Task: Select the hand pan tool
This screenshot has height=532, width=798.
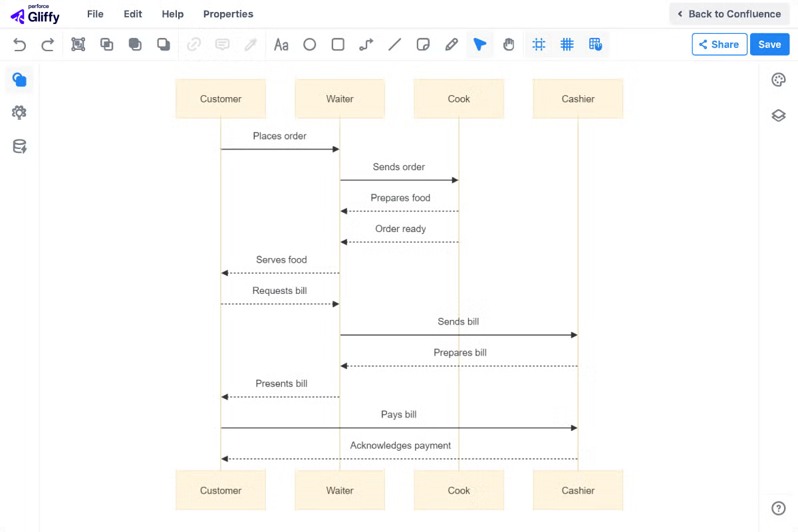Action: tap(509, 45)
